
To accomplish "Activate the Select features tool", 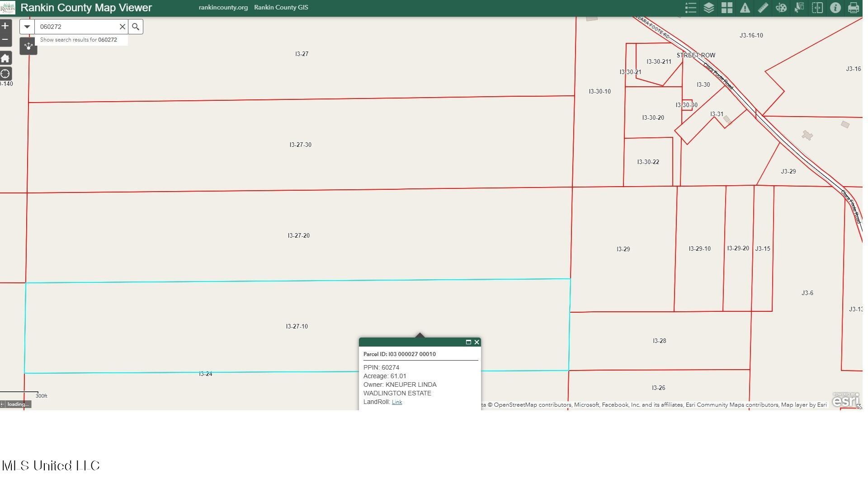I will click(x=799, y=8).
